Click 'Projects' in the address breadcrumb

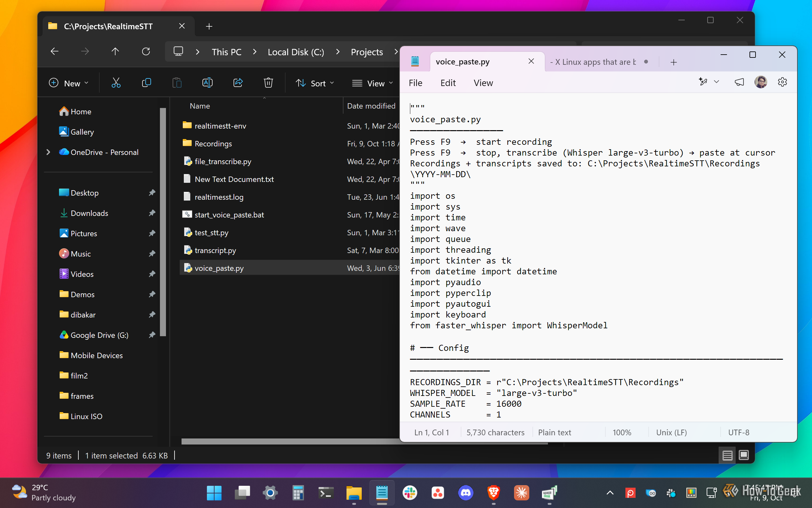click(366, 52)
